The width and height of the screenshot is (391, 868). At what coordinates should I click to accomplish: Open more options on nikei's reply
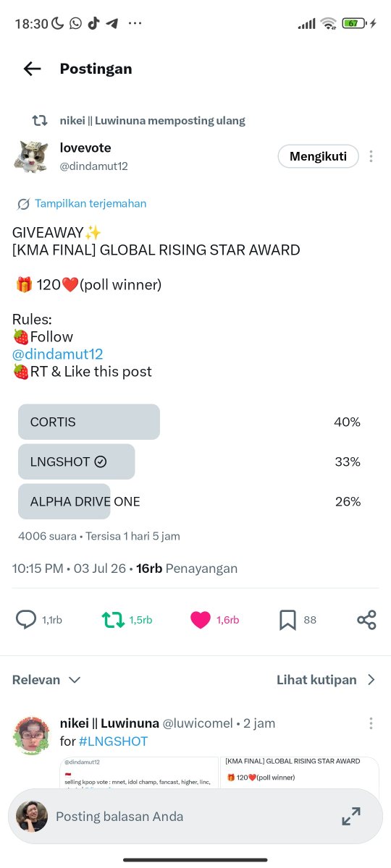coord(371,723)
